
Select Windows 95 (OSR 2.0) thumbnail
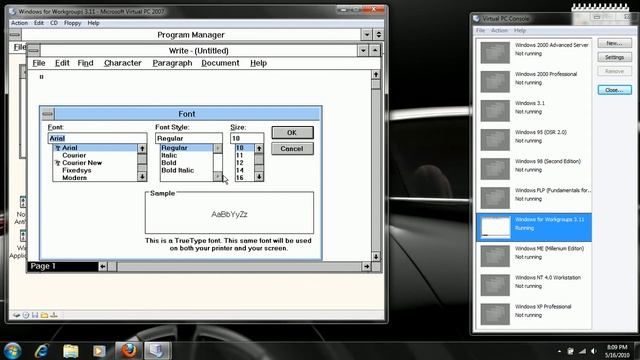point(495,140)
